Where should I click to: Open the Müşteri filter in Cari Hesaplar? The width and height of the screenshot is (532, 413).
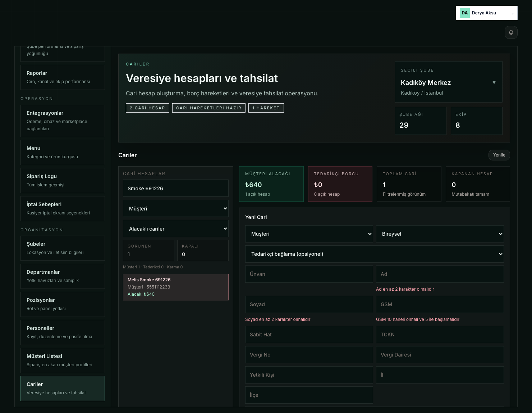pos(176,208)
